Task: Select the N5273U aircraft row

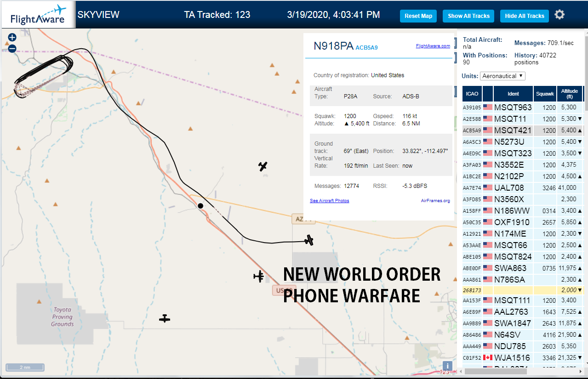Action: [x=523, y=142]
